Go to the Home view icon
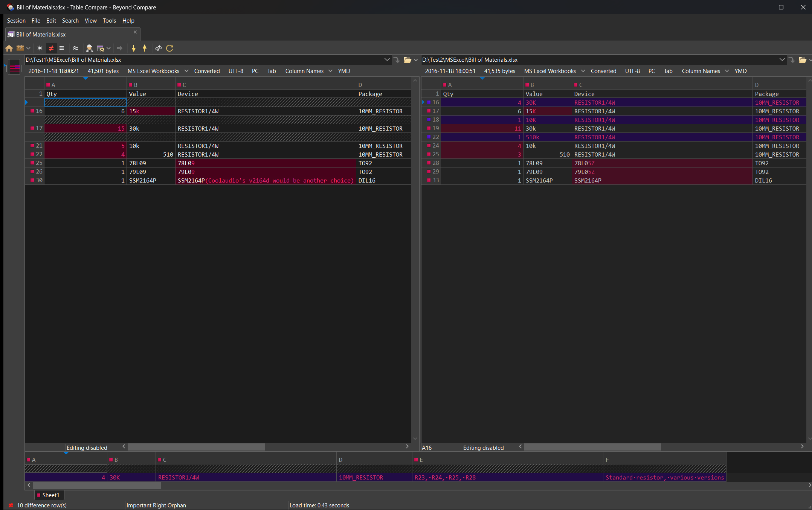Viewport: 812px width, 510px height. [x=9, y=48]
